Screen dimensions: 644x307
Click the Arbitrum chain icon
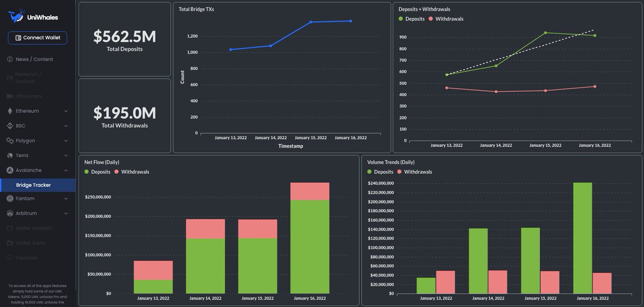point(10,213)
